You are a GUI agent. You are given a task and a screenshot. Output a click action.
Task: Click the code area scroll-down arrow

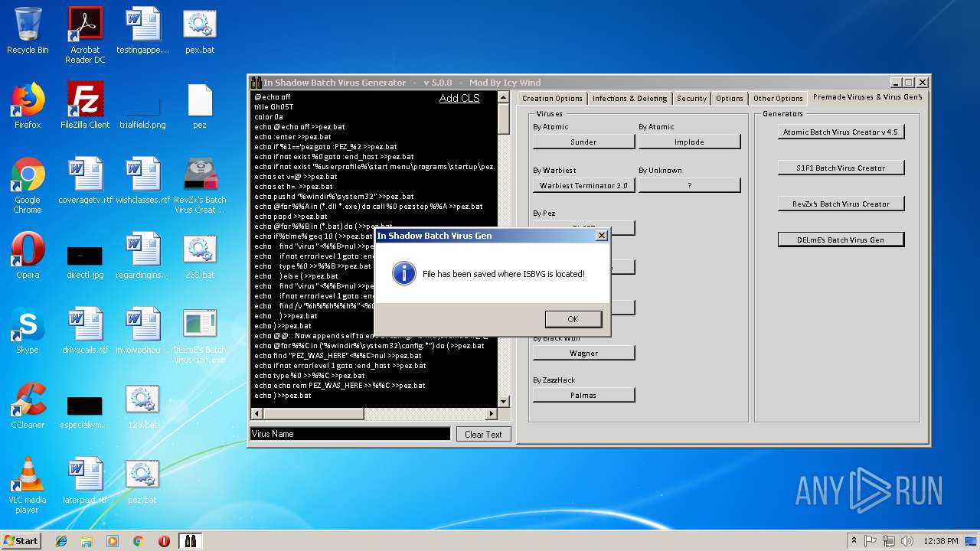point(503,402)
